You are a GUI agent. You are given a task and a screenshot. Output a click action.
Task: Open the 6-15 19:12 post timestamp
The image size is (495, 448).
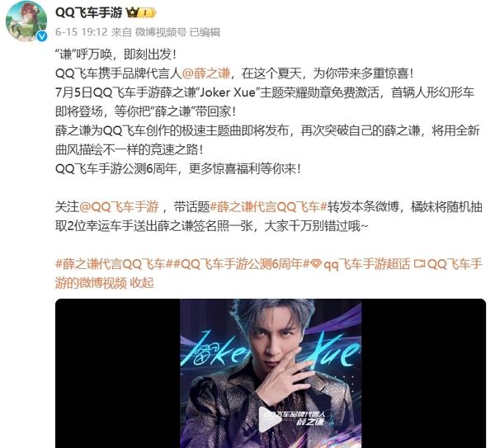82,32
